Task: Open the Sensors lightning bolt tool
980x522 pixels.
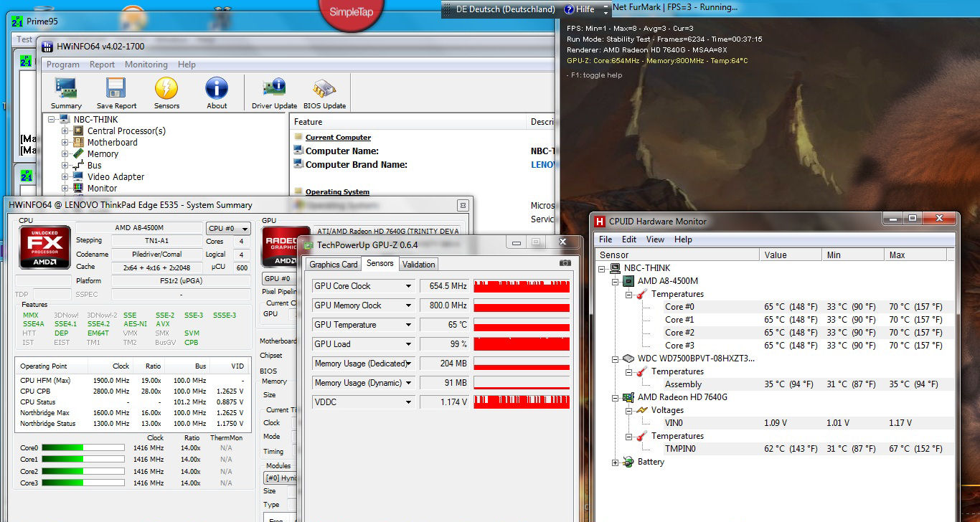Action: (166, 93)
